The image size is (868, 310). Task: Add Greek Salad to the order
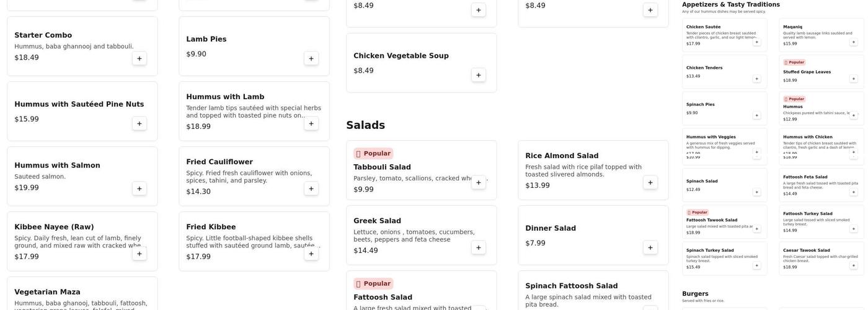479,247
